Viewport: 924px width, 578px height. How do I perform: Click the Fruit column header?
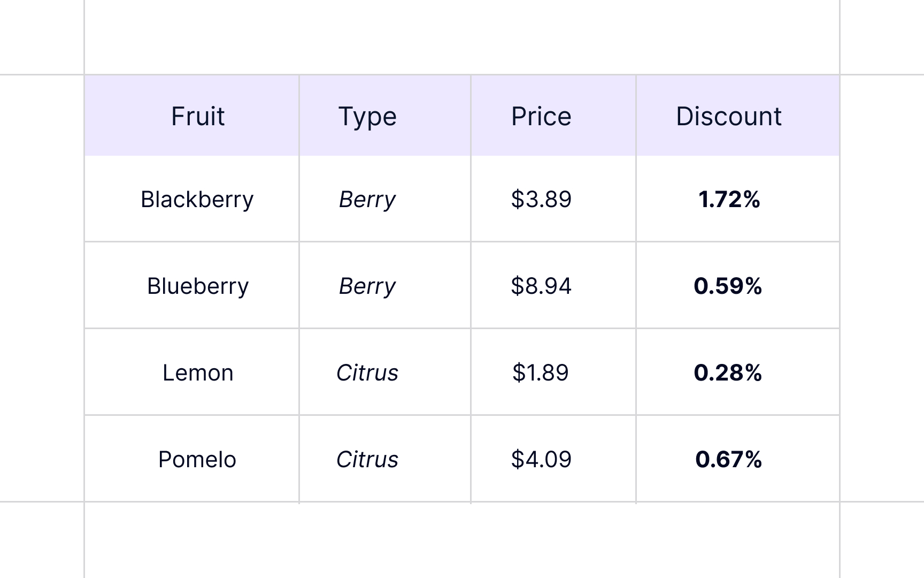pyautogui.click(x=197, y=116)
